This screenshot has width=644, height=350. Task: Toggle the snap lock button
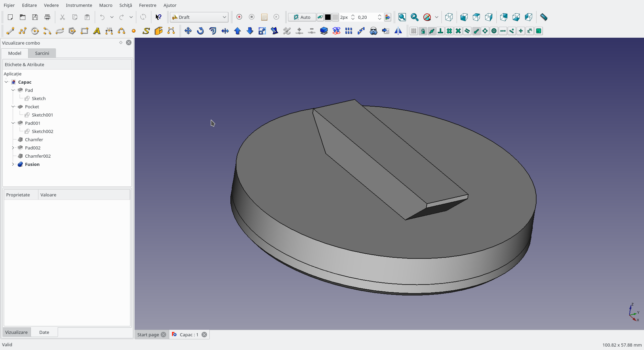pyautogui.click(x=423, y=31)
